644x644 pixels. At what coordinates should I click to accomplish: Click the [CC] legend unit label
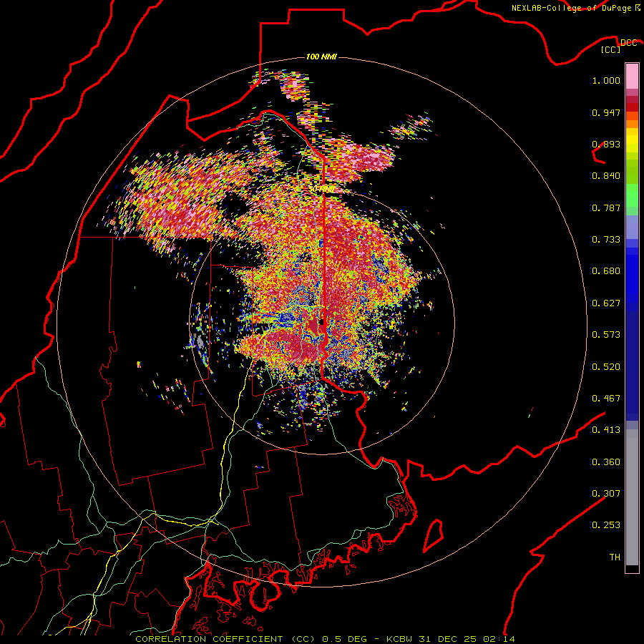point(611,49)
